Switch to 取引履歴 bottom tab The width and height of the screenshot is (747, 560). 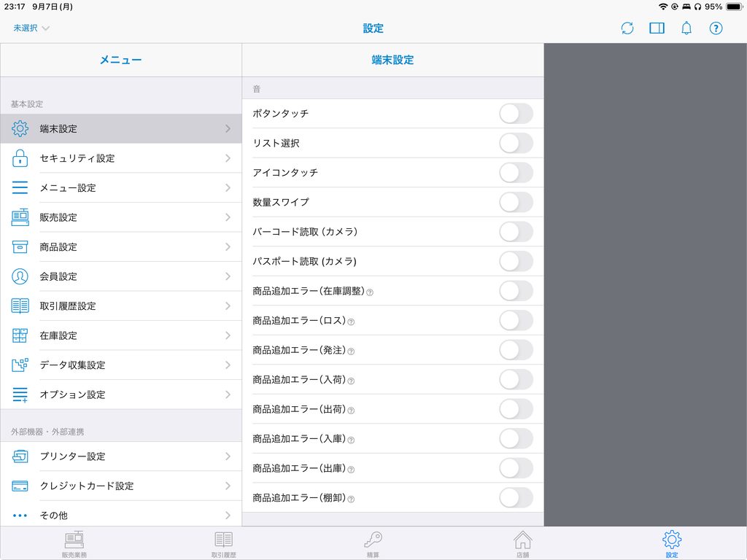point(223,544)
